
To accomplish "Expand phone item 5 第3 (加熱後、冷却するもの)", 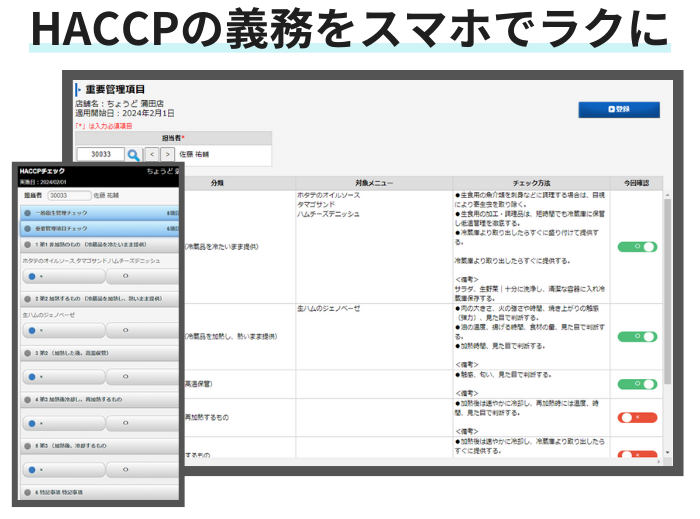I will point(100,446).
